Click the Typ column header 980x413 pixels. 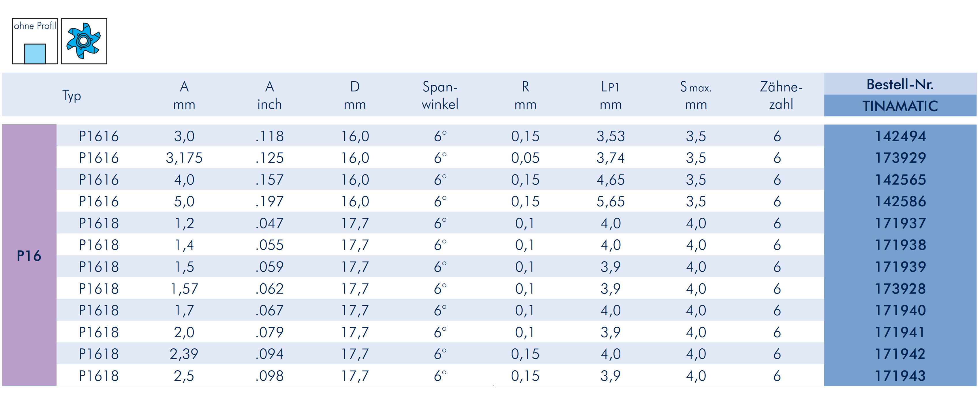click(x=72, y=95)
